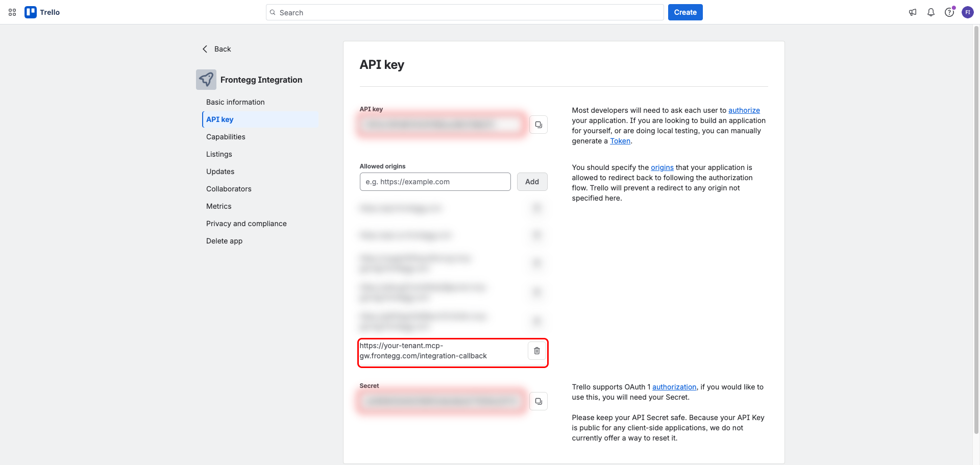
Task: Open the notifications bell
Action: click(x=931, y=12)
